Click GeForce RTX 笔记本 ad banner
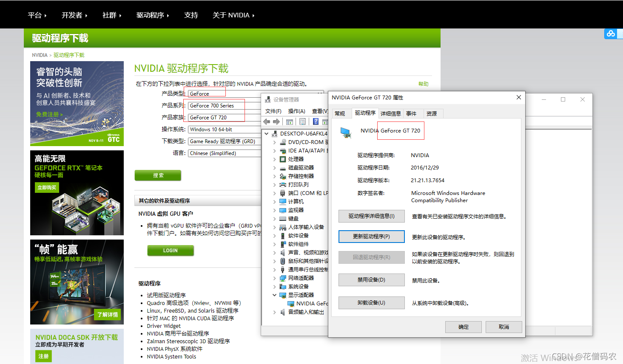This screenshot has height=364, width=623. 77,193
